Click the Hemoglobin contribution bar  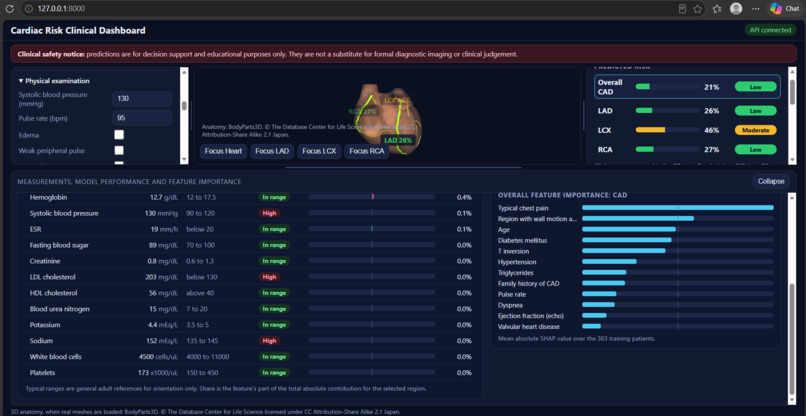coord(372,197)
